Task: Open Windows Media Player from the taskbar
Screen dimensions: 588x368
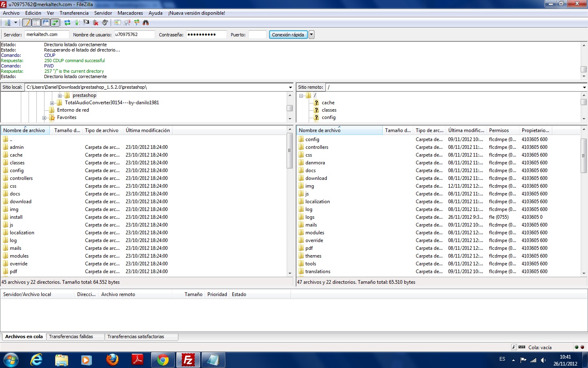Action: pyautogui.click(x=86, y=360)
